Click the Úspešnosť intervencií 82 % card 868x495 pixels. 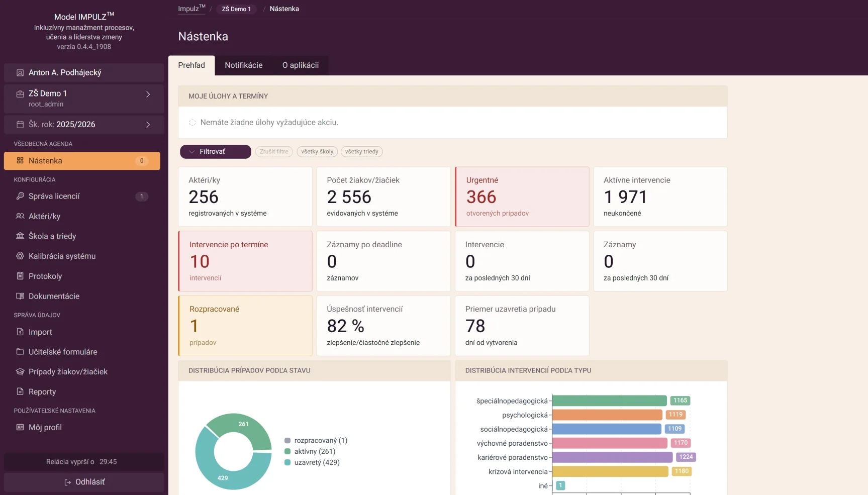click(x=383, y=326)
